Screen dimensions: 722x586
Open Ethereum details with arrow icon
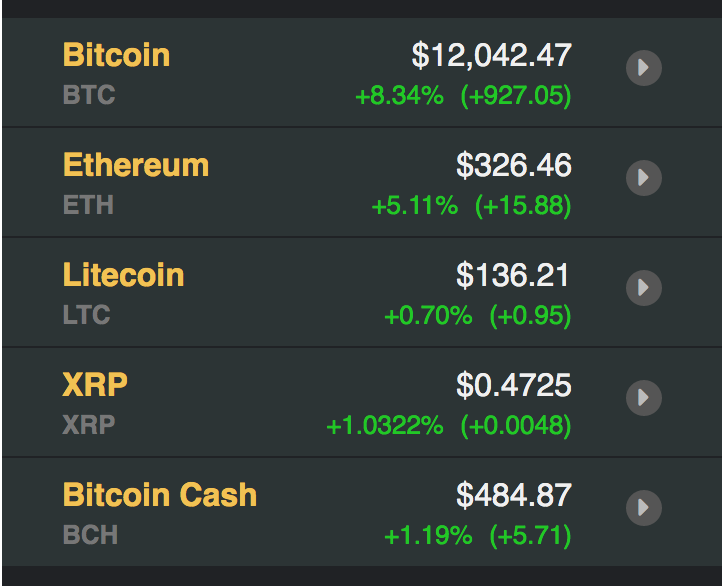pos(643,178)
